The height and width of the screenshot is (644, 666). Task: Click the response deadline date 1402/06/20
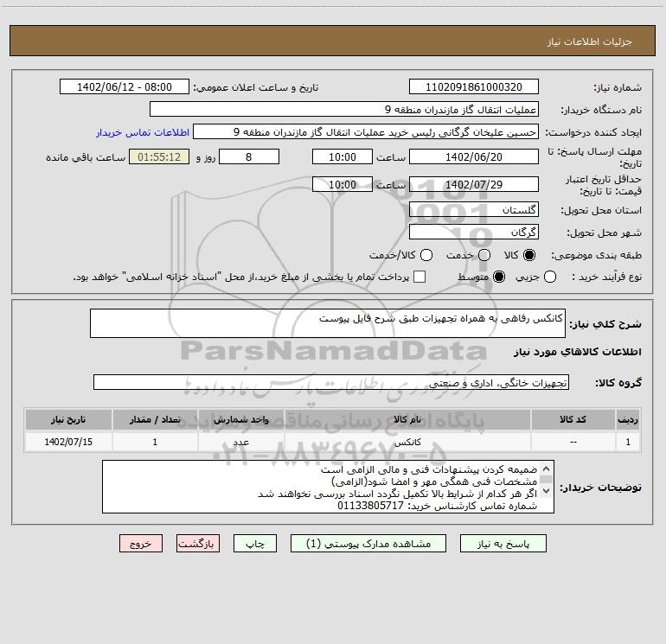(474, 156)
